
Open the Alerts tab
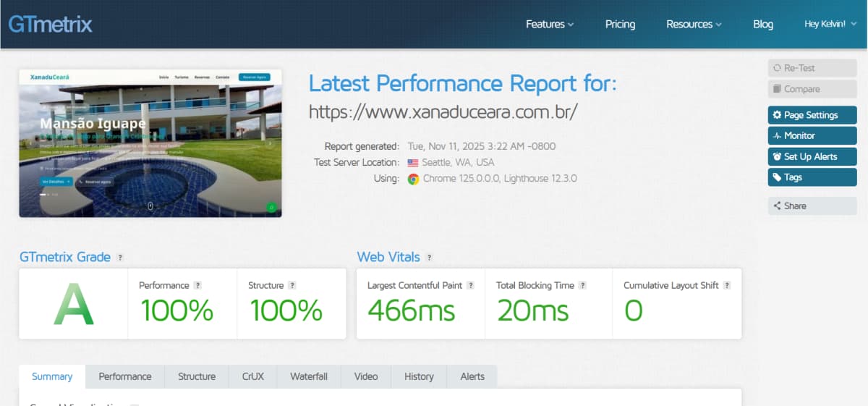tap(472, 376)
